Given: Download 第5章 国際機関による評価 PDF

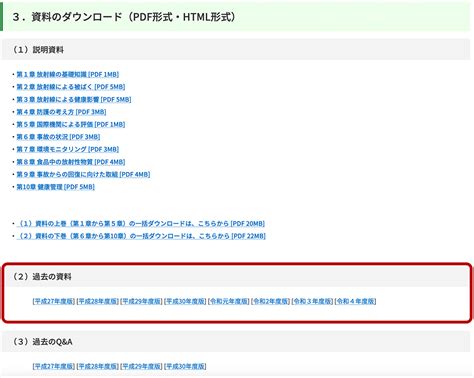Looking at the screenshot, I should click(71, 124).
